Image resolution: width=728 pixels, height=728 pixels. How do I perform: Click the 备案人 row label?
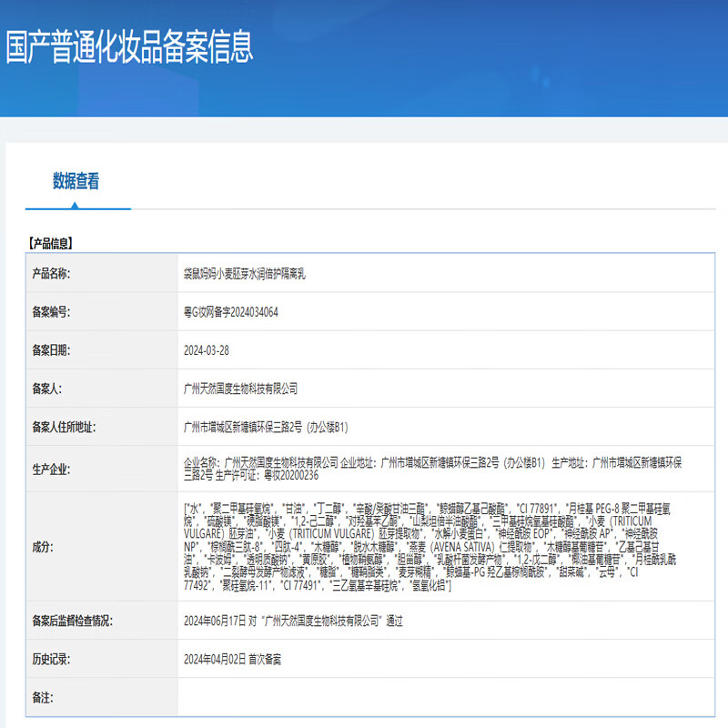coord(46,389)
